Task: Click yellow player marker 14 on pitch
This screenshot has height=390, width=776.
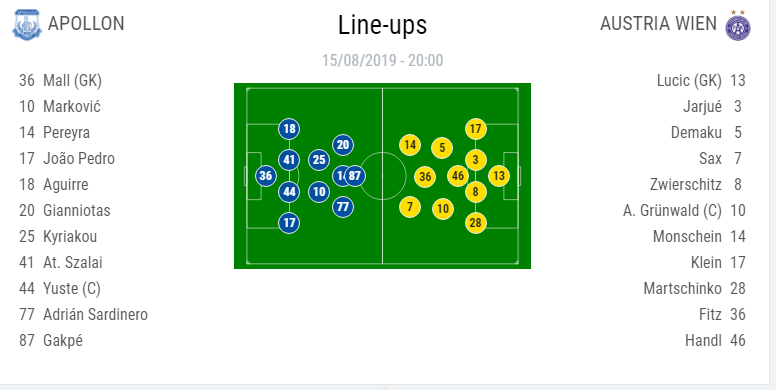Action: coord(410,145)
